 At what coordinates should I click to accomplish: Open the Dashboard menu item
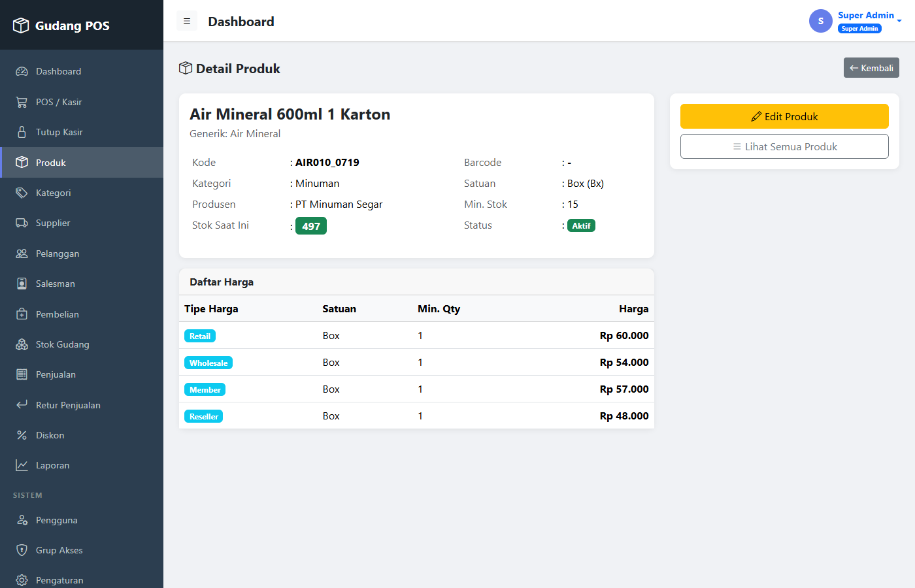82,71
